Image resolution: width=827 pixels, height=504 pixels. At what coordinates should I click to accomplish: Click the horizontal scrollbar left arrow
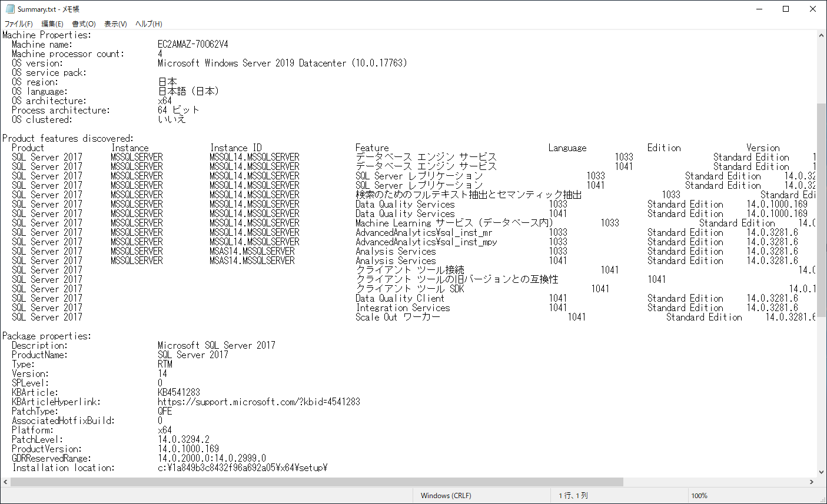tap(5, 482)
